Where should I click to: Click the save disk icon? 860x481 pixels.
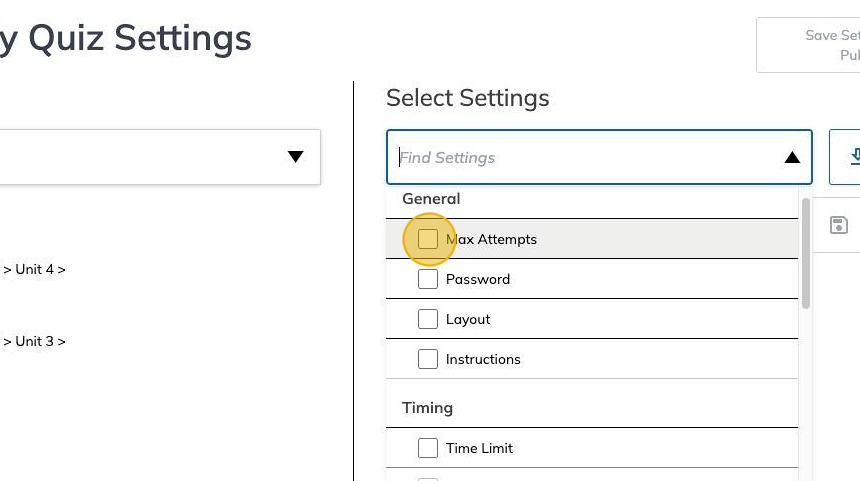839,225
